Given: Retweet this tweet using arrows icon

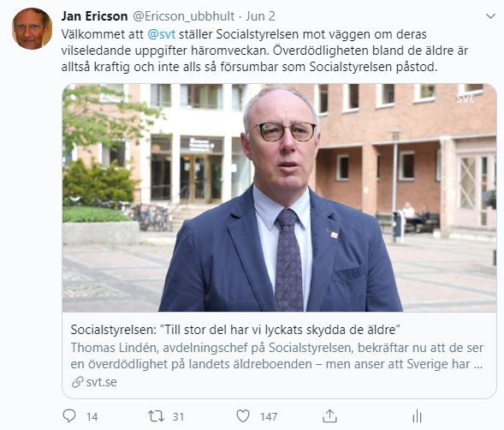Looking at the screenshot, I should (x=156, y=416).
